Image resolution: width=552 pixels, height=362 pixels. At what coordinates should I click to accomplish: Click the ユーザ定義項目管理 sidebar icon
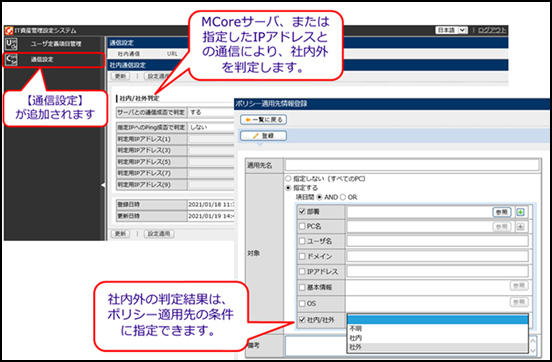(x=11, y=44)
